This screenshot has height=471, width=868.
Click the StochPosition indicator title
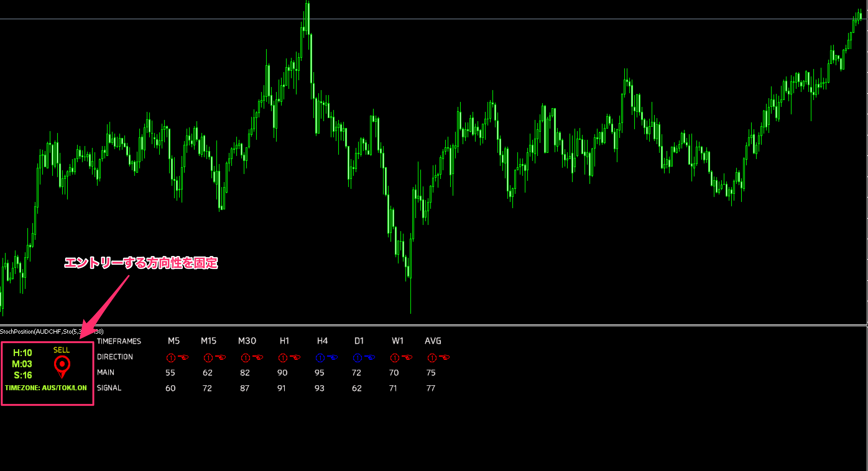tap(52, 331)
